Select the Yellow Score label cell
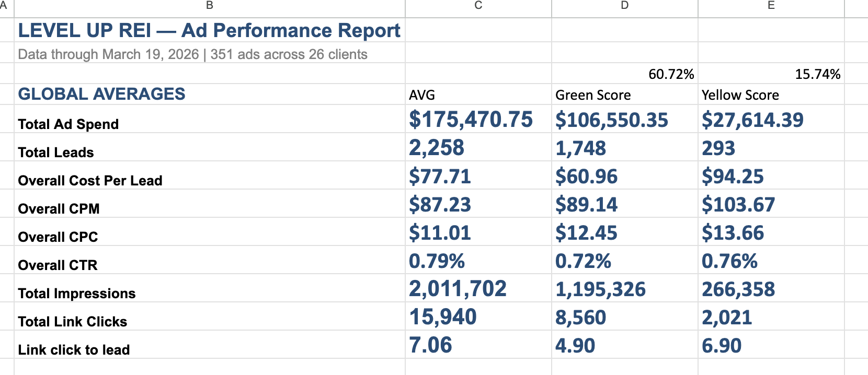Viewport: 868px width, 375px height. click(x=771, y=95)
